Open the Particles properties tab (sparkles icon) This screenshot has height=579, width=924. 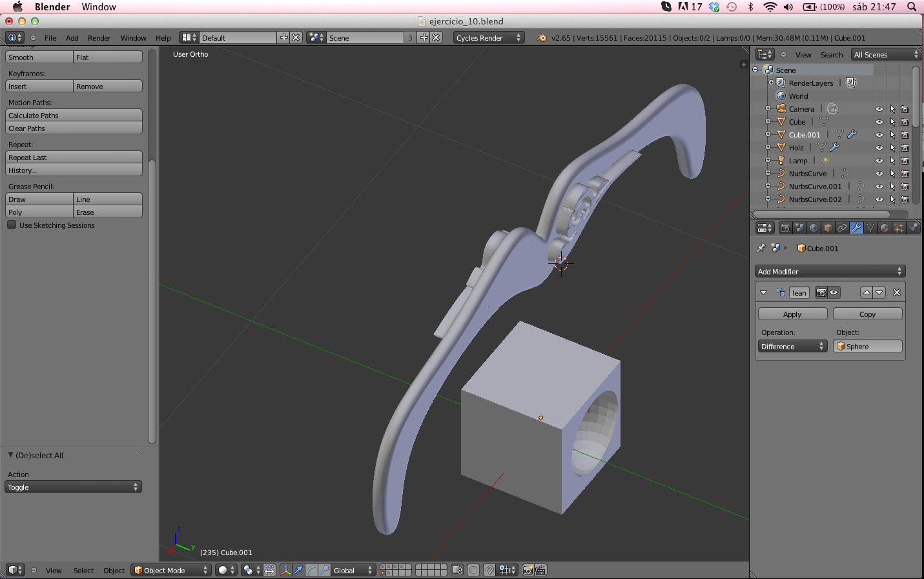pyautogui.click(x=898, y=228)
